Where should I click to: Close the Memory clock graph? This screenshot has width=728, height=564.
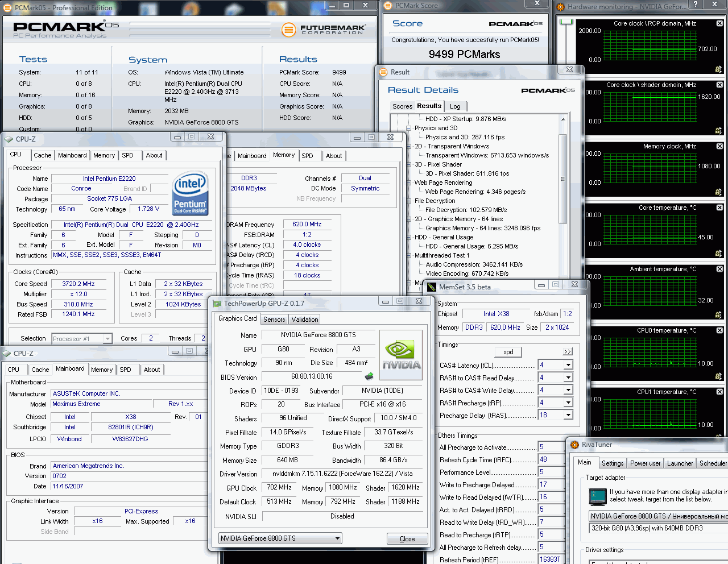719,146
